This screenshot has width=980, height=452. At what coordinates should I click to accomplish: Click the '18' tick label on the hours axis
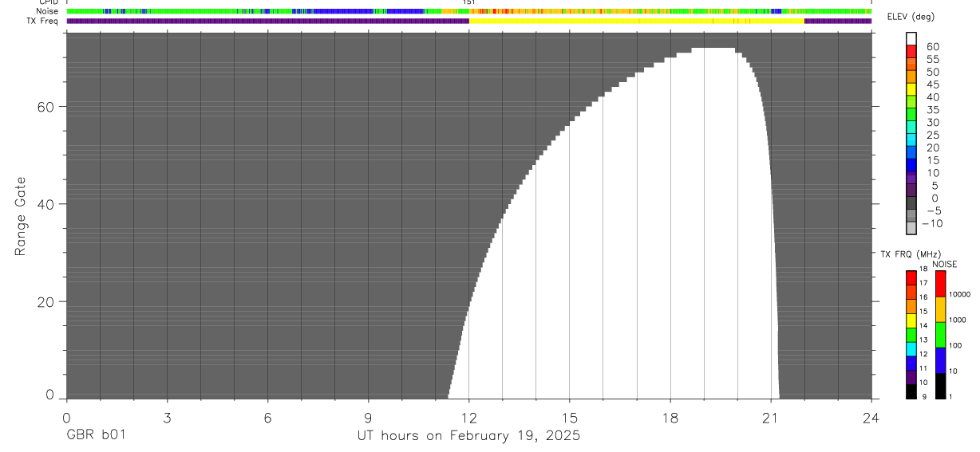(x=670, y=417)
